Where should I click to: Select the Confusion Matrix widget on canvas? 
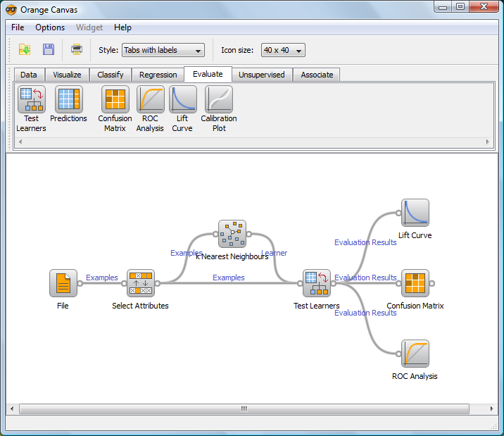click(x=415, y=283)
